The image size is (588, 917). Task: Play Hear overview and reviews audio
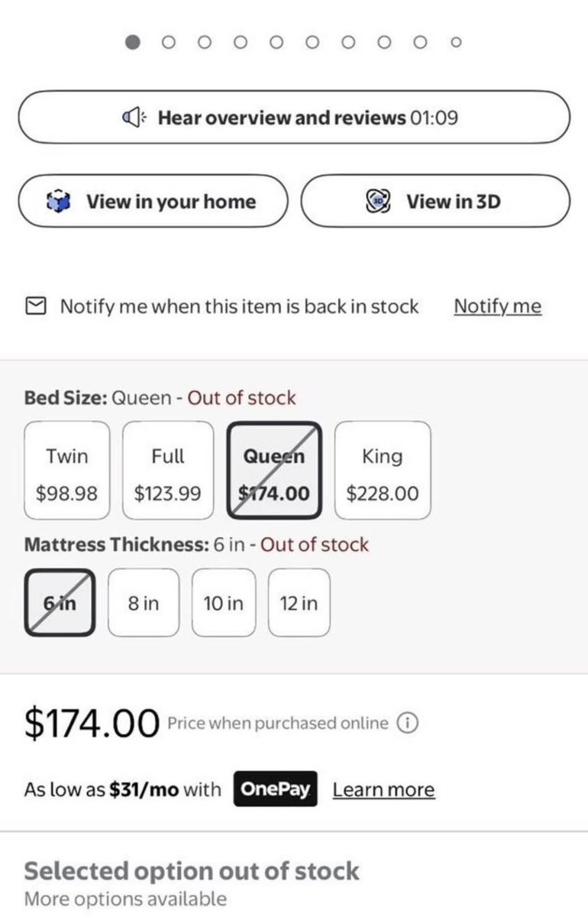click(x=294, y=117)
